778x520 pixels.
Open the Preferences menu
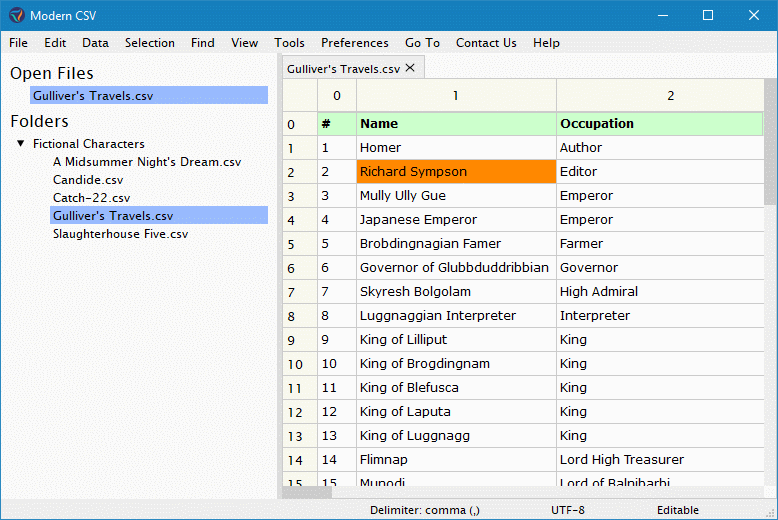355,43
